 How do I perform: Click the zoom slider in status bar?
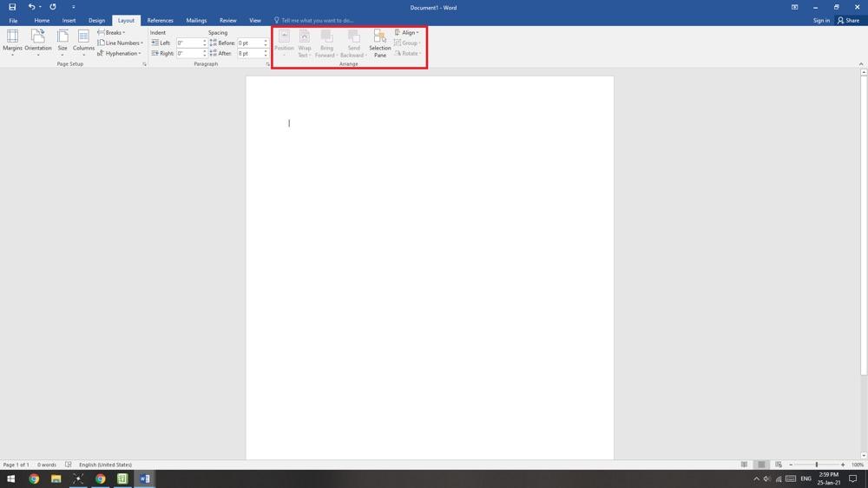[816, 465]
